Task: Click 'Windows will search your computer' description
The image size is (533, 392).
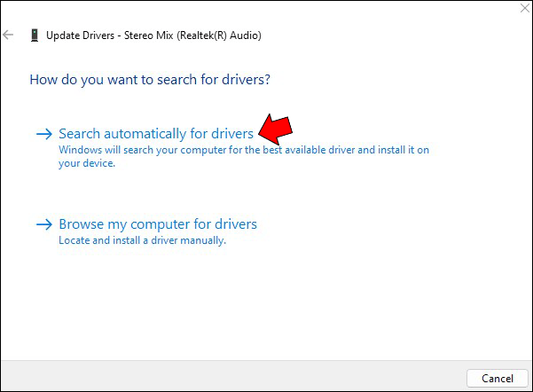Action: (244, 156)
